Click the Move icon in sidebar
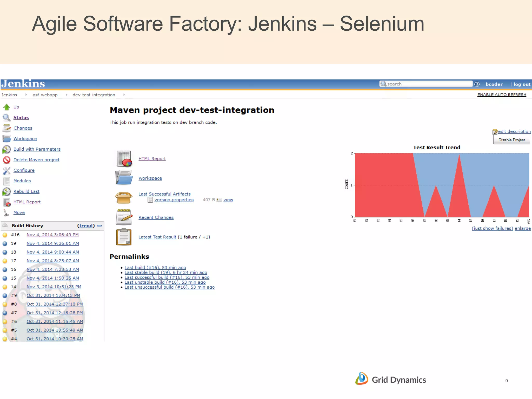This screenshot has height=399, width=532. 6,212
